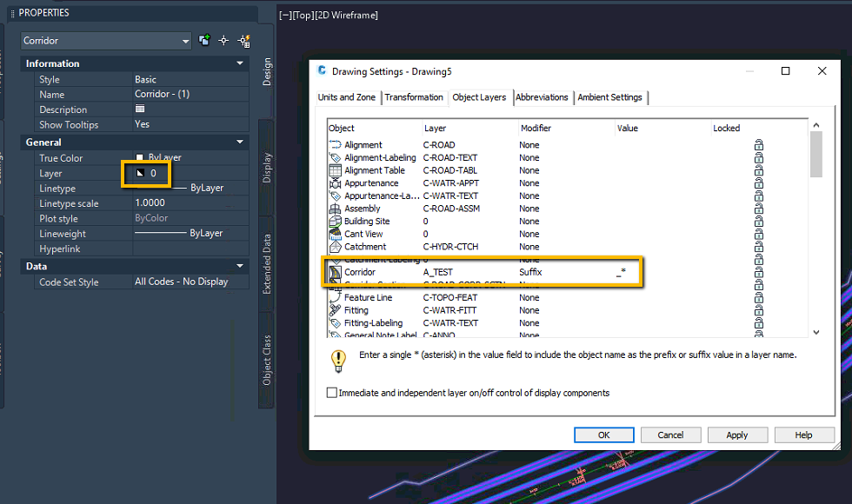Click the [Top] view control
Viewport: 852px width, 504px height.
click(x=303, y=16)
